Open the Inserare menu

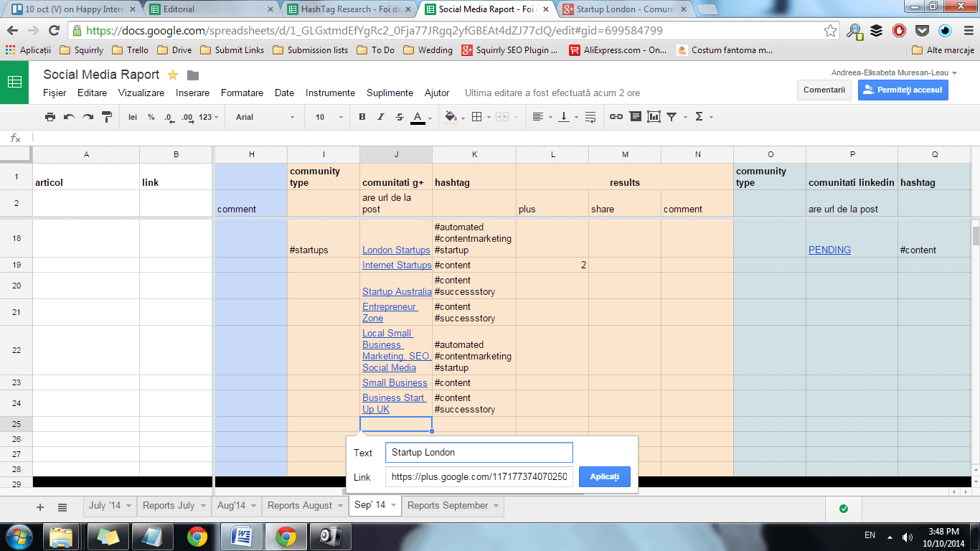pyautogui.click(x=192, y=93)
